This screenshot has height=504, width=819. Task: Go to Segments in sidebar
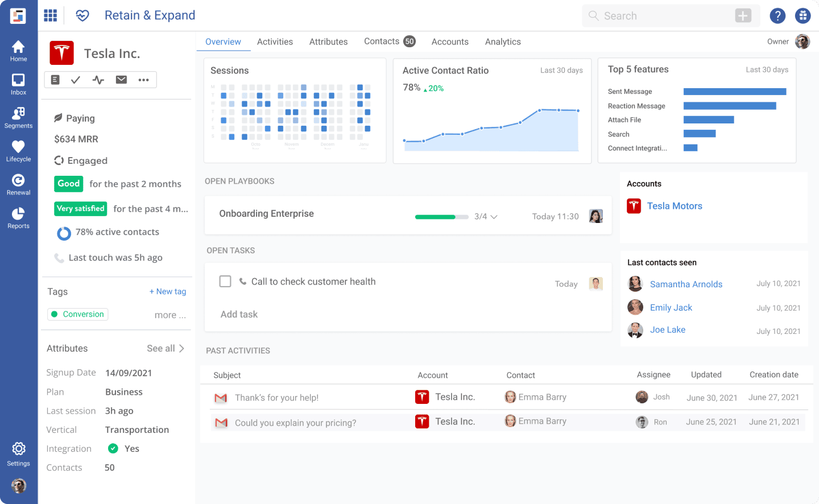pos(18,118)
